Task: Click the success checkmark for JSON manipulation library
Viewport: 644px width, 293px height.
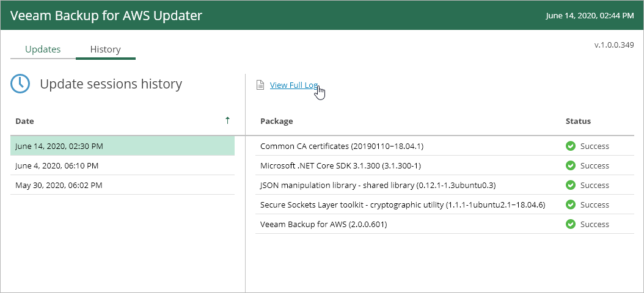Action: click(x=571, y=185)
